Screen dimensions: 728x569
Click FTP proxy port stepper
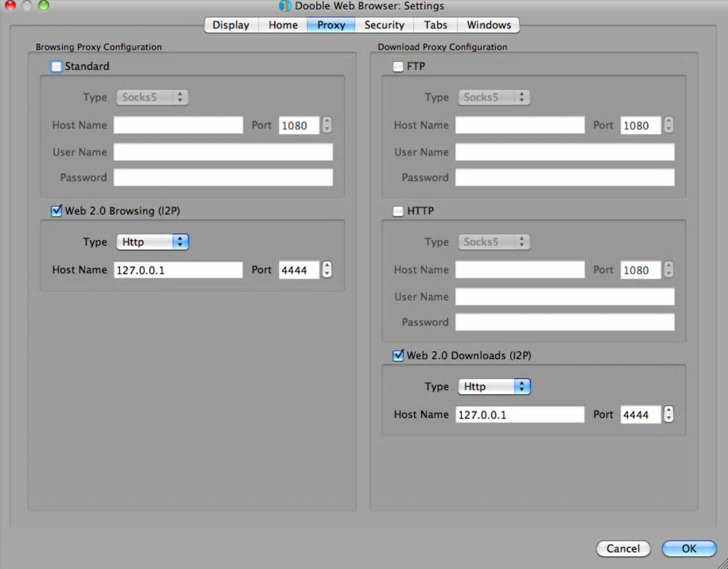click(x=669, y=125)
